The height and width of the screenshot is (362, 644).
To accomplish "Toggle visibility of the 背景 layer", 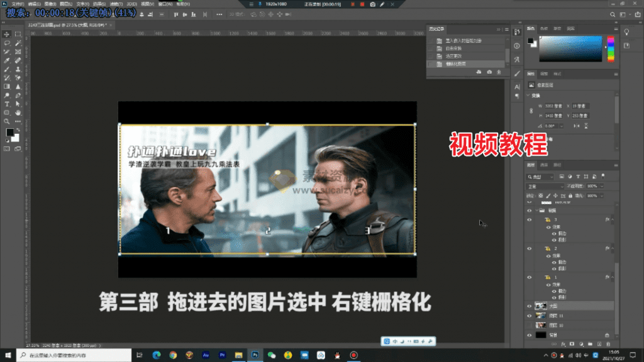I will pos(529,336).
